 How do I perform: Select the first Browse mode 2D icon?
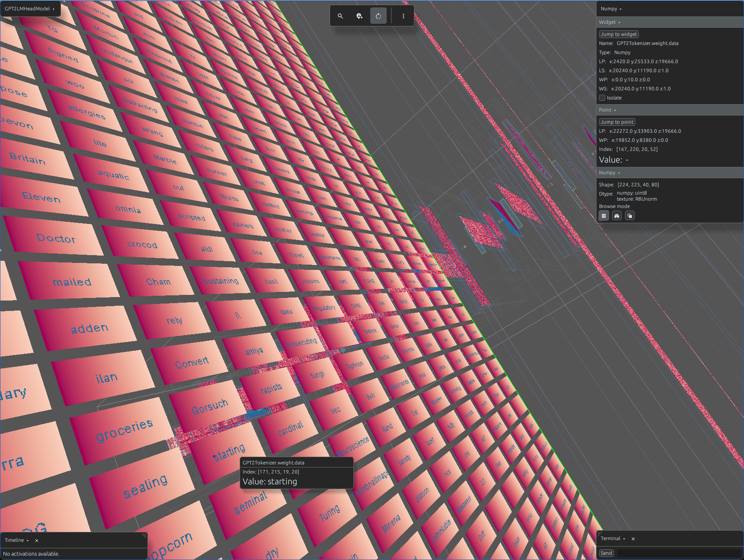[x=604, y=216]
